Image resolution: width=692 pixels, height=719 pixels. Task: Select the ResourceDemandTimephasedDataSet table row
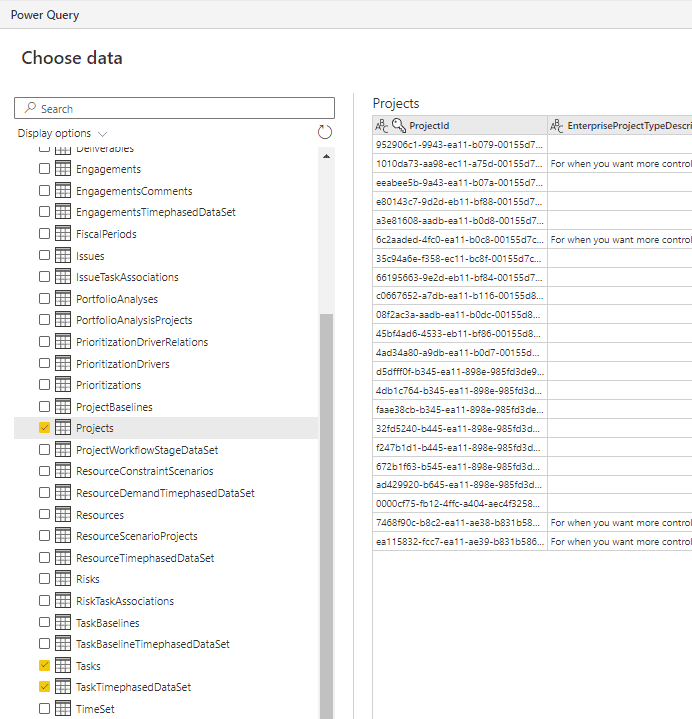[x=166, y=493]
